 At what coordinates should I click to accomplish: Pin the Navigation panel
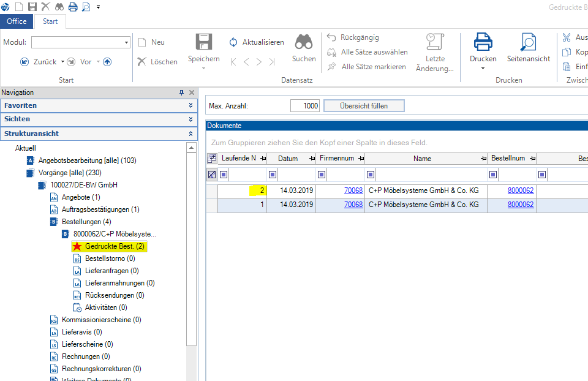(x=181, y=92)
